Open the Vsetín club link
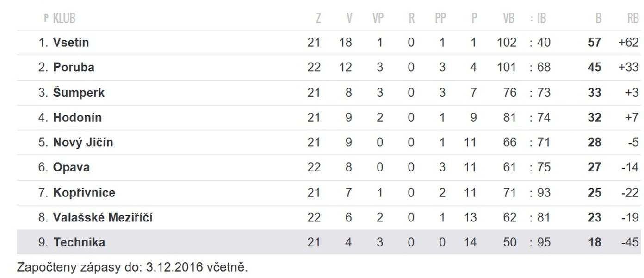Viewport: 644px width, 278px height. pyautogui.click(x=71, y=43)
